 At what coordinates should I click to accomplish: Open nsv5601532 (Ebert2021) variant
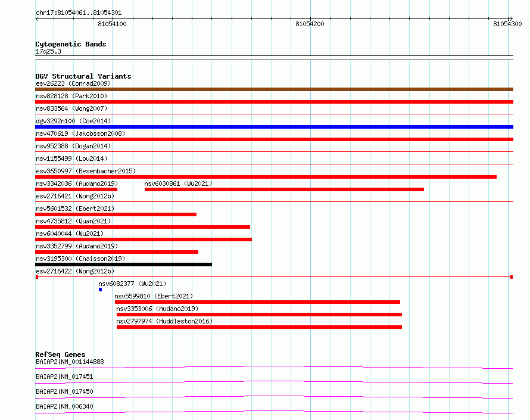(x=75, y=209)
